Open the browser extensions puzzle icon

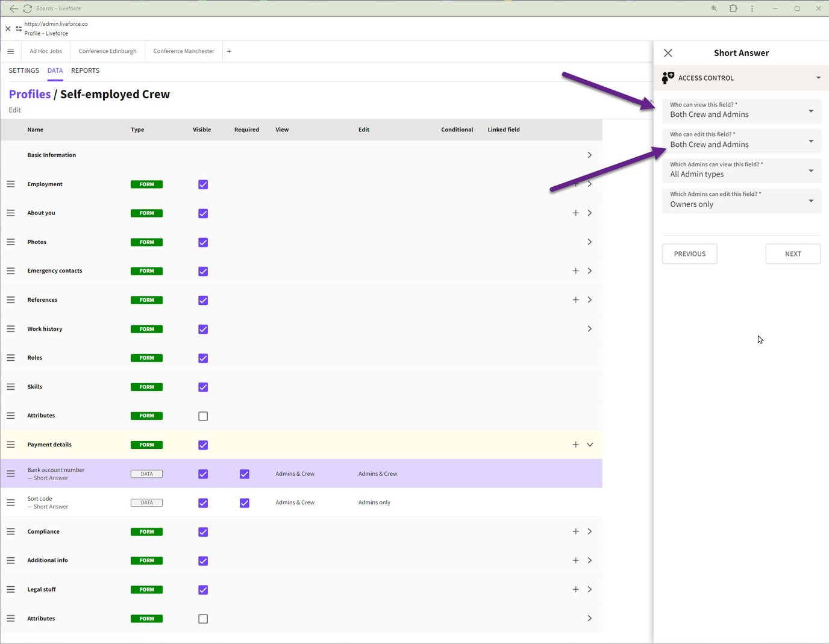[733, 8]
